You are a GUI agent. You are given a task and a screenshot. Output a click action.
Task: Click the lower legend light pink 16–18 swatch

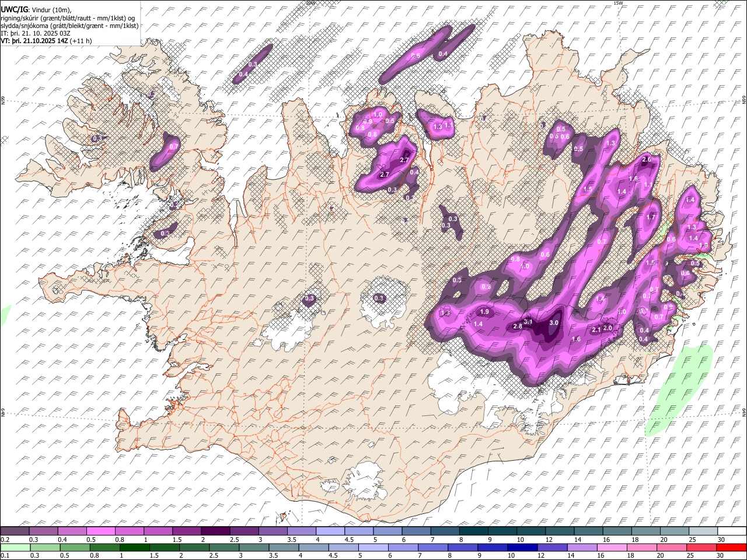point(613,547)
